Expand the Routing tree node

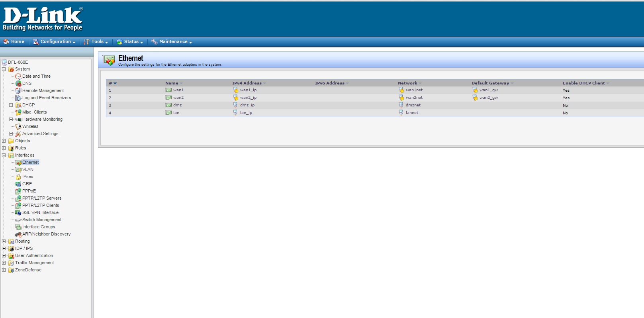point(4,241)
